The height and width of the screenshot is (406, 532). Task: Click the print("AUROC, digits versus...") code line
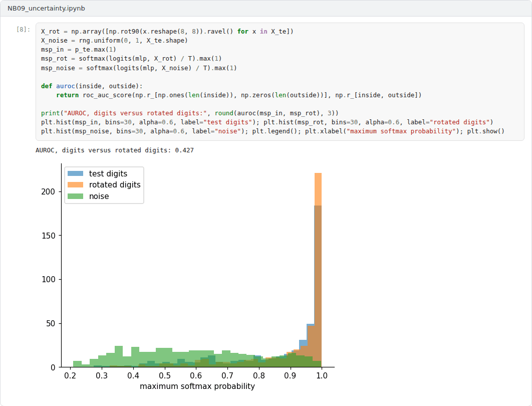pos(190,113)
